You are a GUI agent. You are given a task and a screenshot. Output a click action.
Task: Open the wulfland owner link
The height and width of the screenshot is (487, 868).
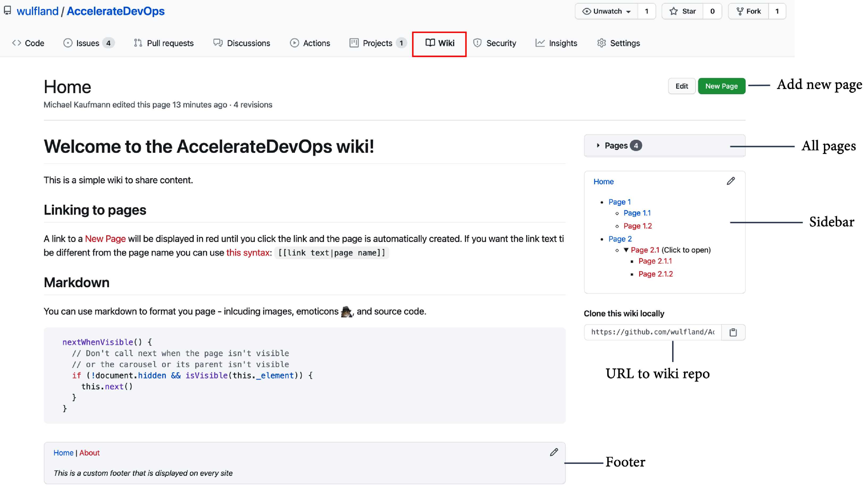(37, 11)
